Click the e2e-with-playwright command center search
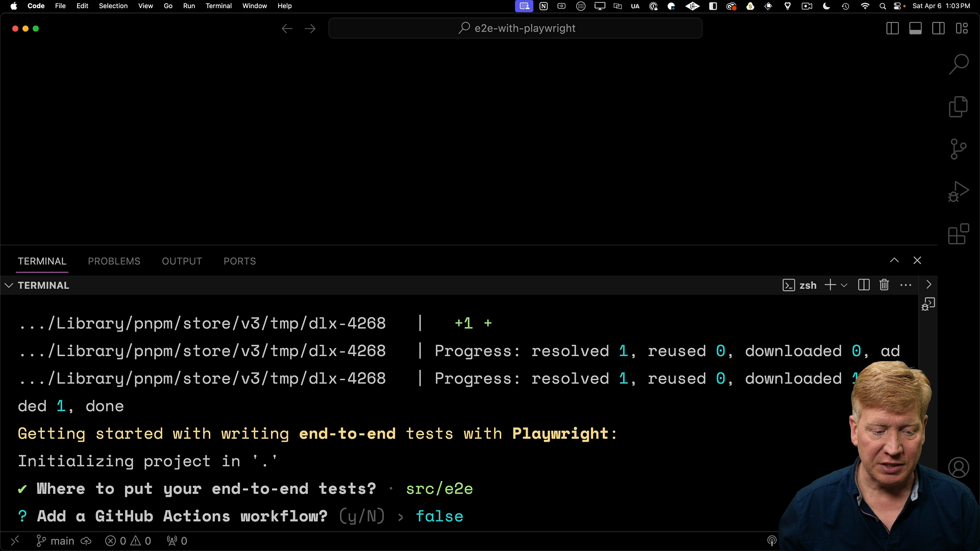Image resolution: width=980 pixels, height=551 pixels. point(516,28)
